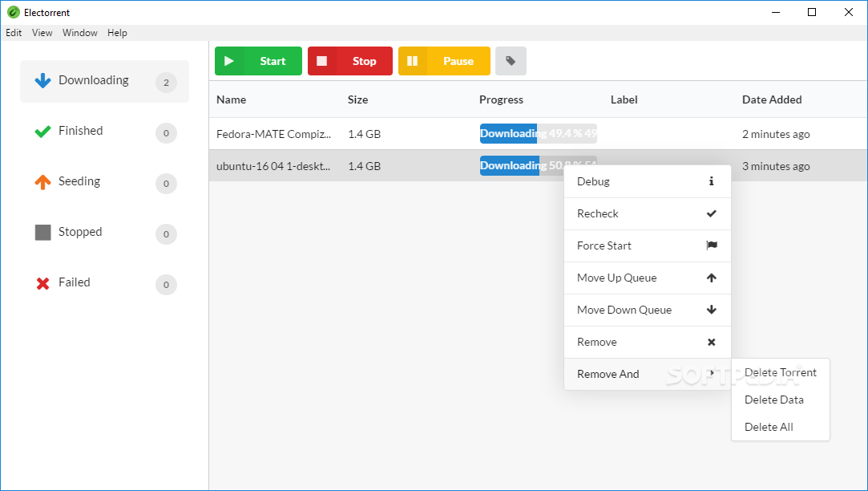This screenshot has height=491, width=868.
Task: Select the Downloading filter in the sidebar
Action: [105, 82]
